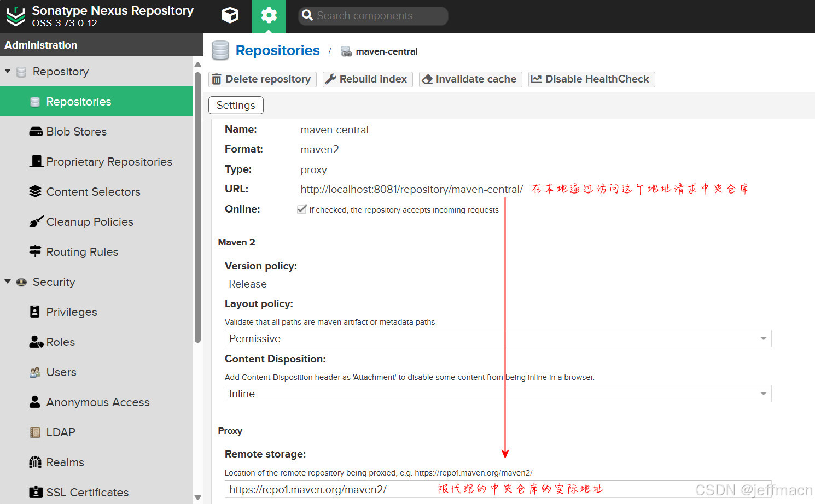Click the Blob Stores drive icon
Viewport: 815px width, 504px height.
click(x=36, y=132)
